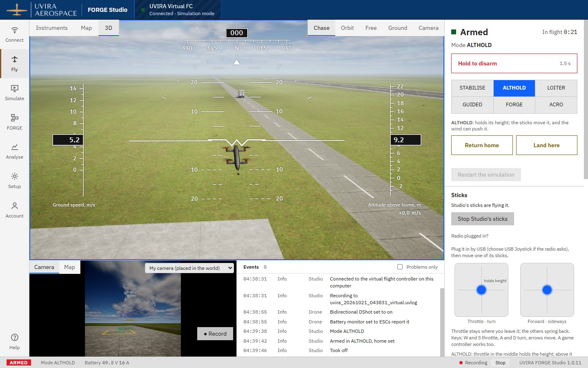Select the Chase camera view tab
The height and width of the screenshot is (368, 588).
tap(322, 28)
